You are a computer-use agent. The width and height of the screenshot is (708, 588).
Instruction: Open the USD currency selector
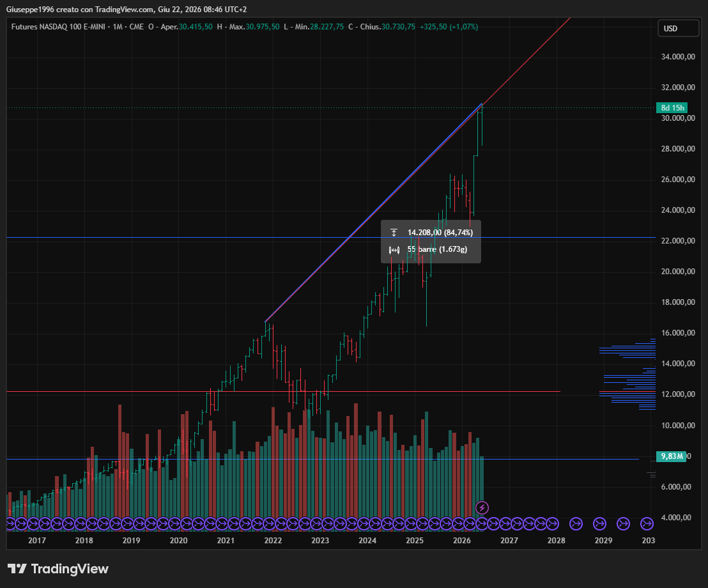pyautogui.click(x=678, y=29)
